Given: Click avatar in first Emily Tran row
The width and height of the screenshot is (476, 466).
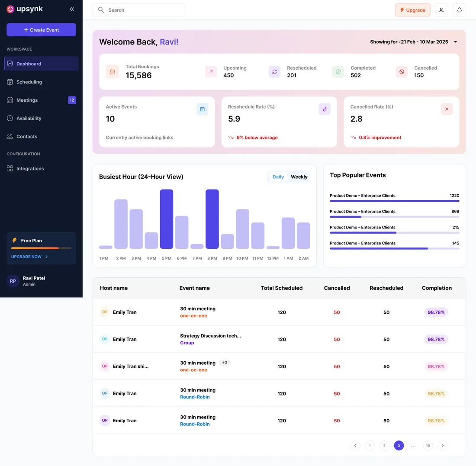Looking at the screenshot, I should (x=105, y=312).
